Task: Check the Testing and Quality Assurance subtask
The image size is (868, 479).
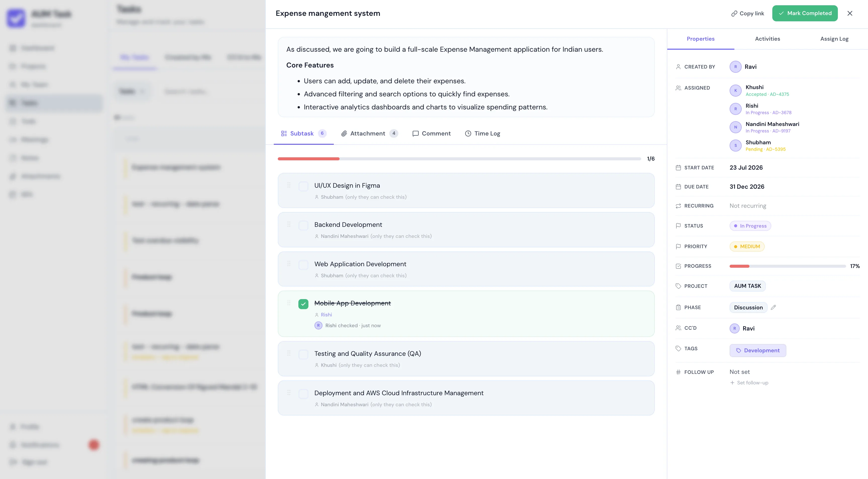Action: click(303, 355)
